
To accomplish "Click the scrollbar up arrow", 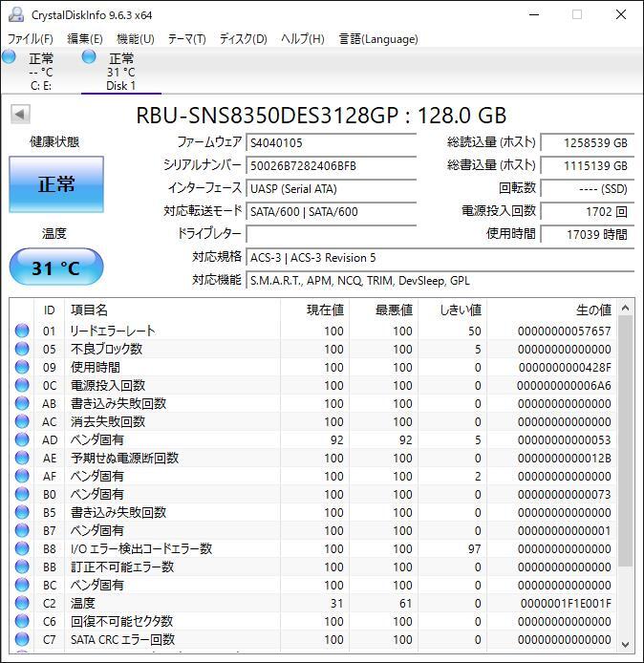I will point(626,308).
